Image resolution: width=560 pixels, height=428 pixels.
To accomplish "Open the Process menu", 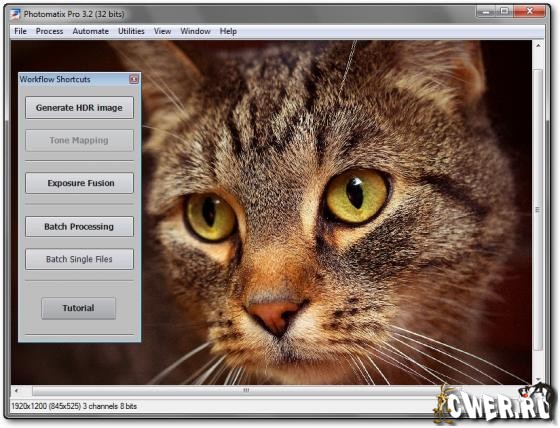I will click(x=49, y=31).
